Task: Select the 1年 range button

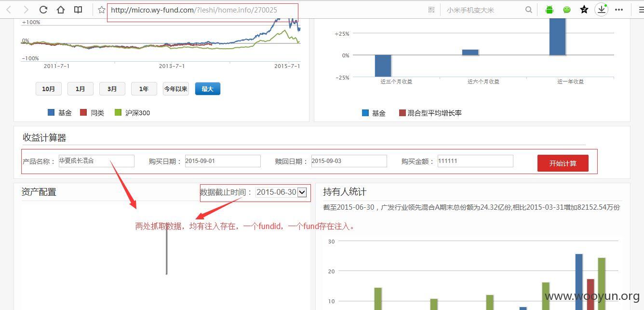Action: (144, 89)
